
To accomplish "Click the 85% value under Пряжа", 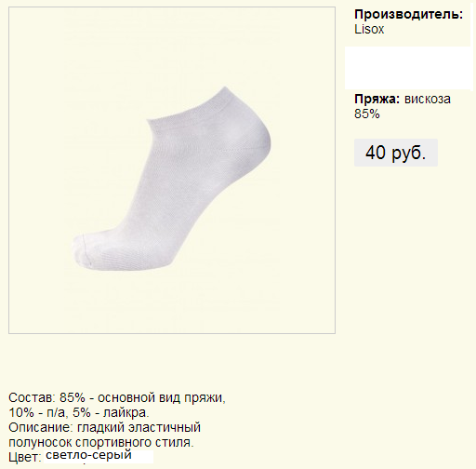I will click(x=367, y=114).
